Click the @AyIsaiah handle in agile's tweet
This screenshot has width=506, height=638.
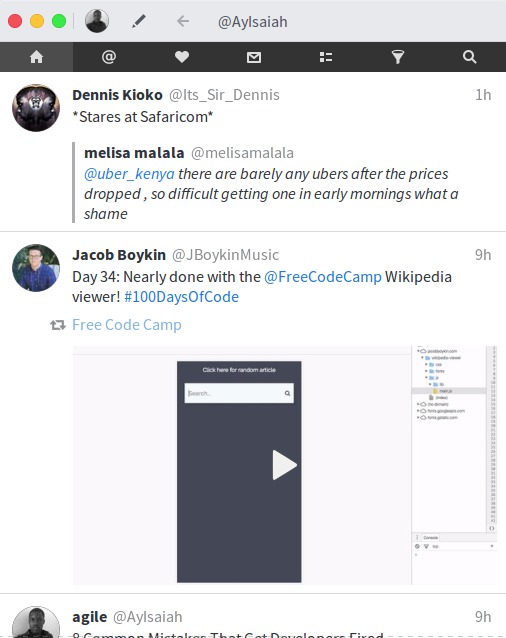pyautogui.click(x=148, y=617)
